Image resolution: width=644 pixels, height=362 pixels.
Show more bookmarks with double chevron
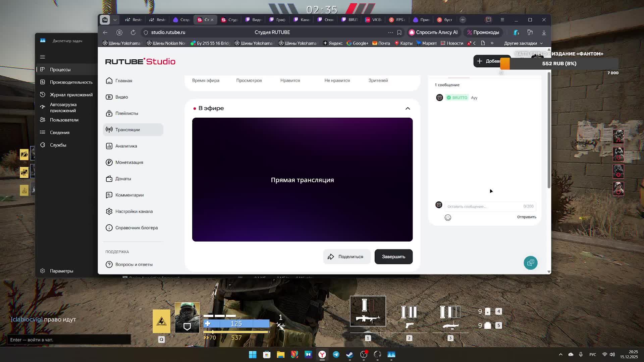coord(492,43)
